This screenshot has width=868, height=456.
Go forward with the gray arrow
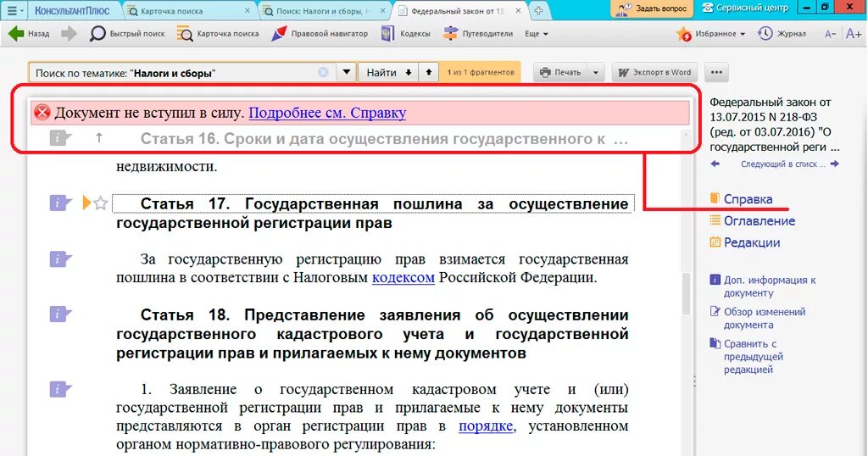click(70, 33)
